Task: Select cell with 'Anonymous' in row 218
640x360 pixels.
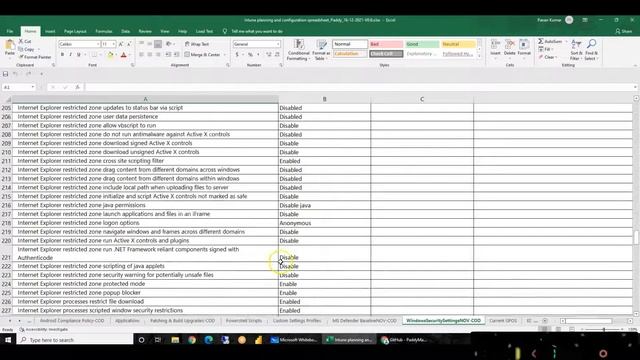Action: [324, 223]
